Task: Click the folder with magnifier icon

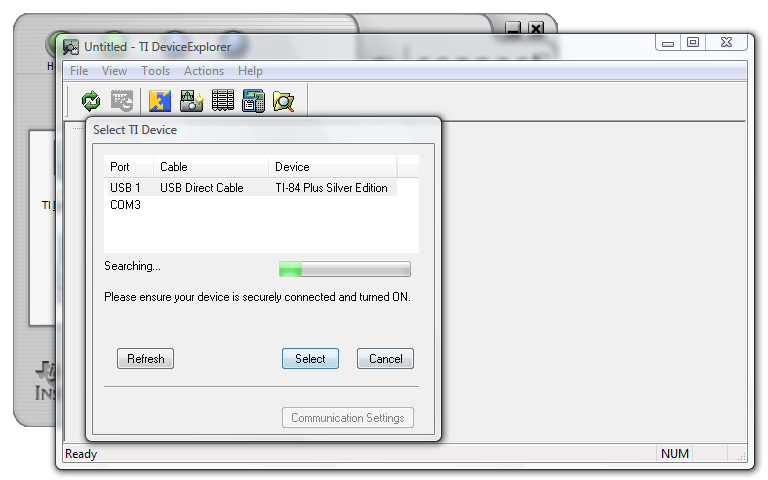Action: tap(284, 101)
